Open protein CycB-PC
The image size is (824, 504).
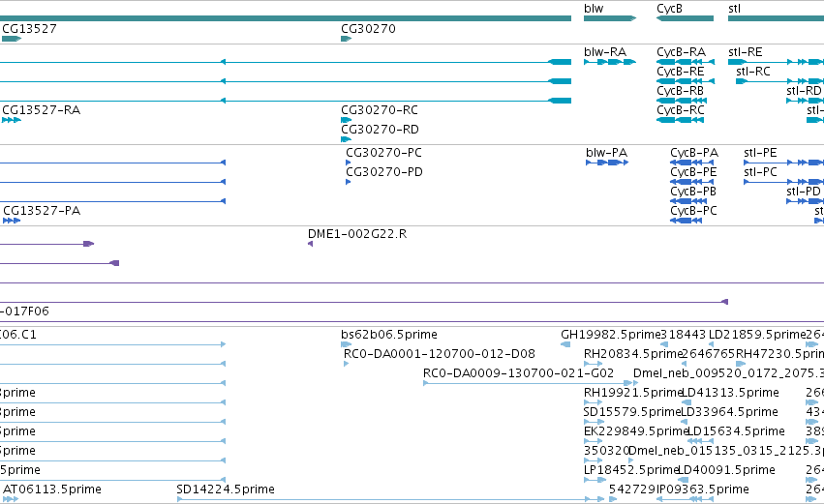[693, 211]
